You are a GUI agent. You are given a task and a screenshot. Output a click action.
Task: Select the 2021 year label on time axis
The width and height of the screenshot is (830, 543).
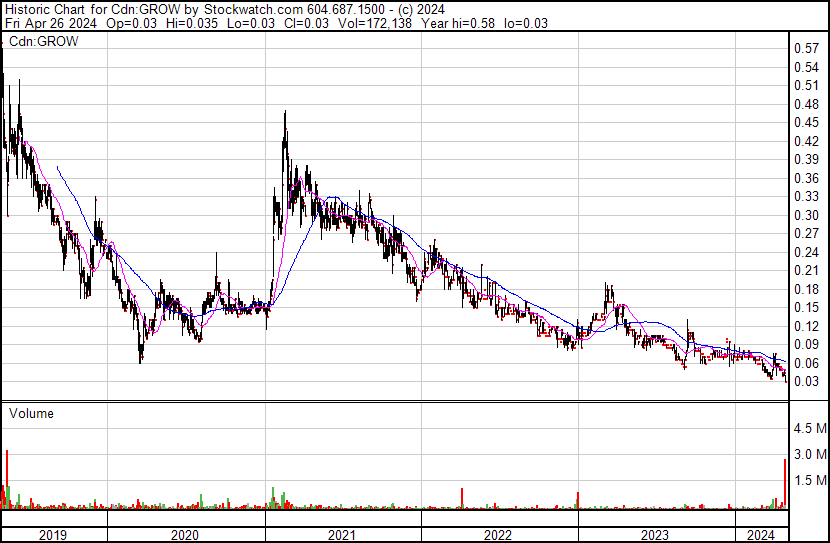pyautogui.click(x=341, y=535)
